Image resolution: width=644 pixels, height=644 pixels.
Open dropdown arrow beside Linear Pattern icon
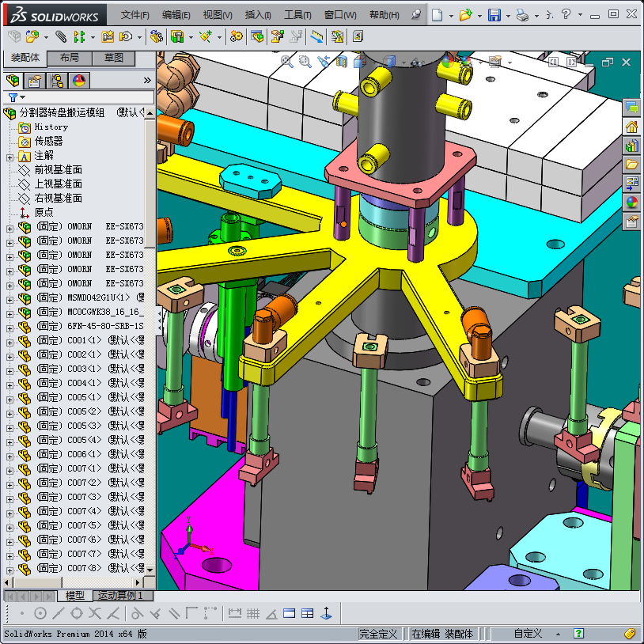93,38
